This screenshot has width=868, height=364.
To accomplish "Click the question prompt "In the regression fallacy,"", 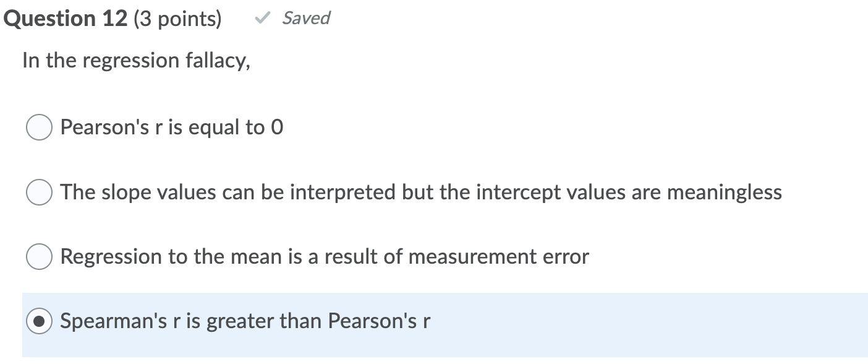I will tap(135, 60).
